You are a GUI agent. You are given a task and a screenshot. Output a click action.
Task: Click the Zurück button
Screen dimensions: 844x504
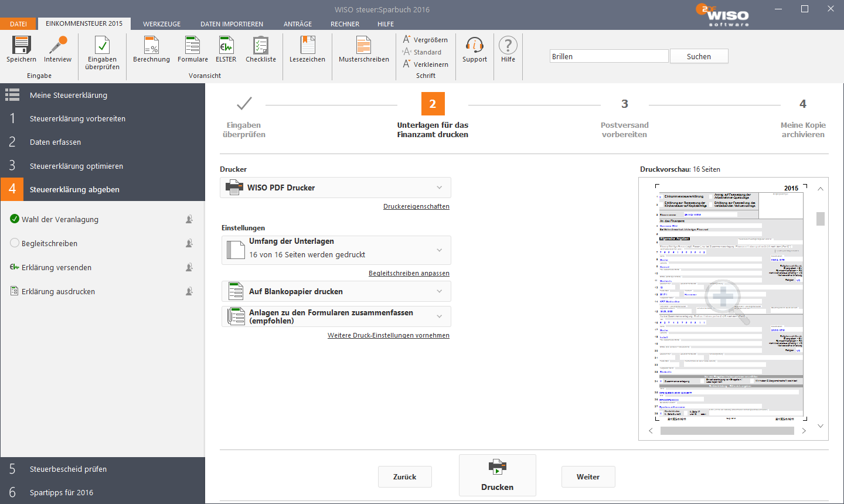click(x=404, y=476)
